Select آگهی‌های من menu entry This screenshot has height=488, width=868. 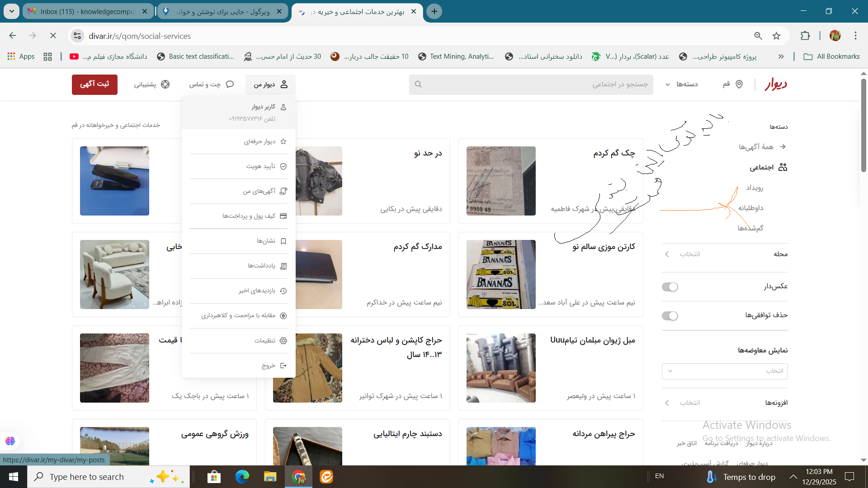point(259,191)
